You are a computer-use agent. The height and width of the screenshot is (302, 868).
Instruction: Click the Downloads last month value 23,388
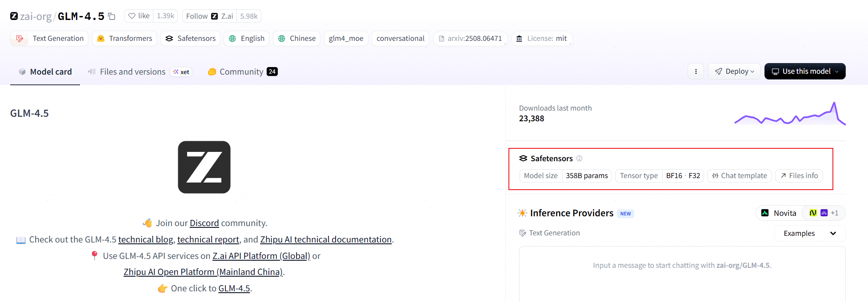coord(532,119)
